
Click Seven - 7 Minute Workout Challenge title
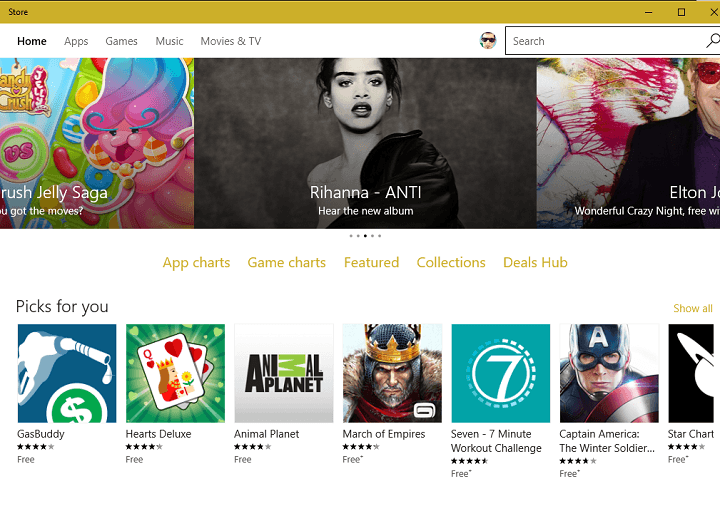[496, 441]
